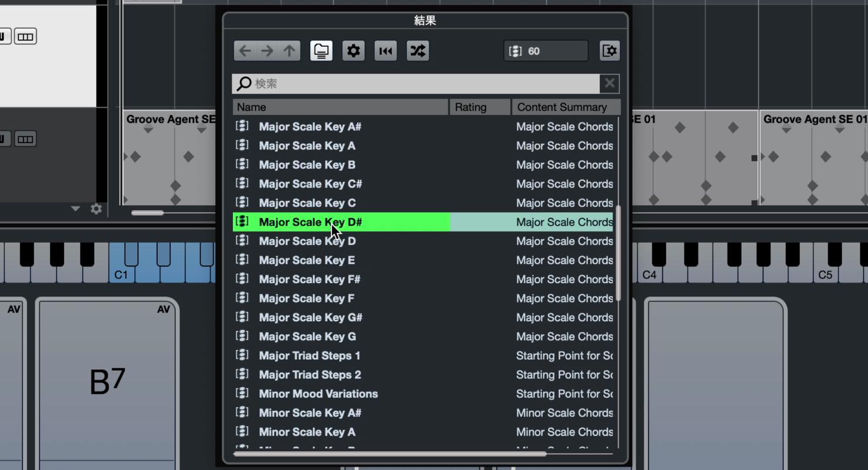Click preset icon beside Major Scale Key D#
Image resolution: width=868 pixels, height=470 pixels.
(242, 222)
